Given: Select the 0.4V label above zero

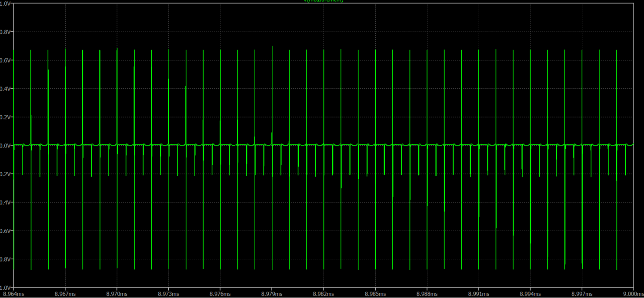Looking at the screenshot, I should click(x=5, y=89).
